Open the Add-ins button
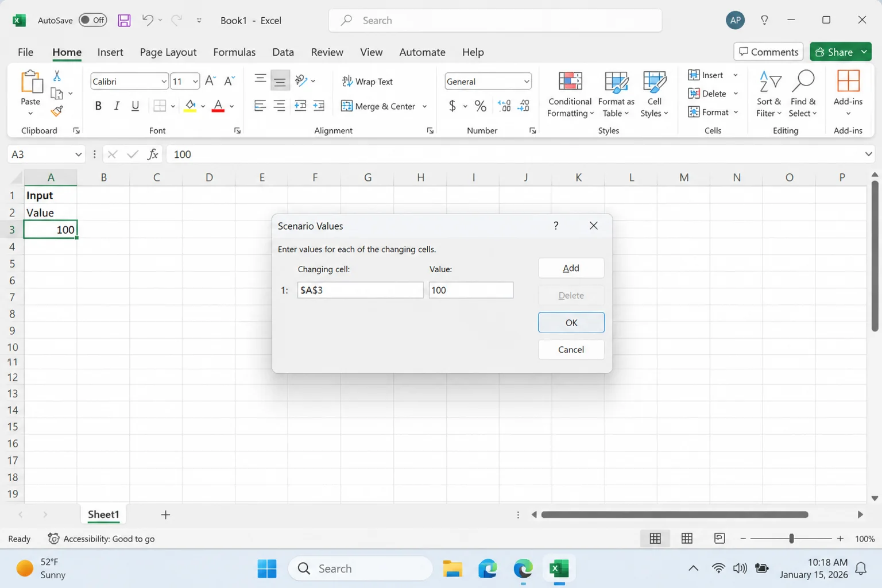Screen dimensions: 882x588 click(848, 92)
